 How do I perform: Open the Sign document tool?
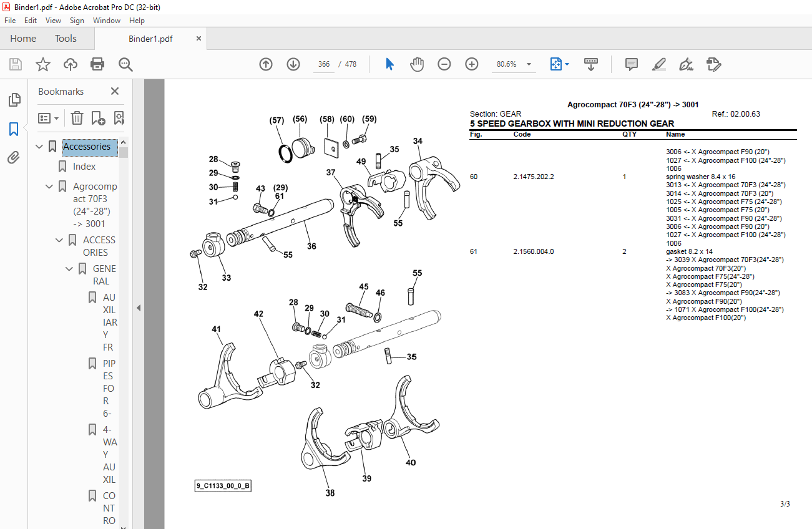coord(687,64)
